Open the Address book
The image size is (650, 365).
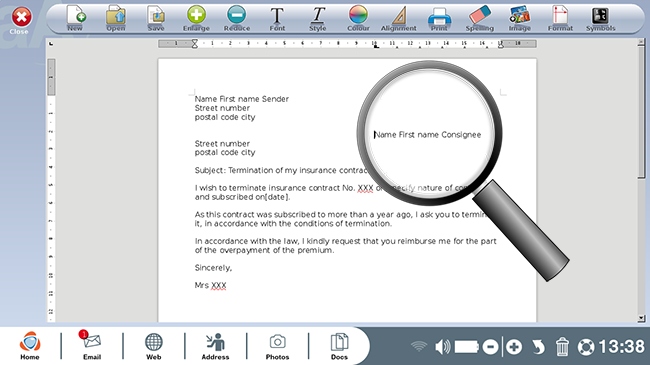tap(215, 346)
